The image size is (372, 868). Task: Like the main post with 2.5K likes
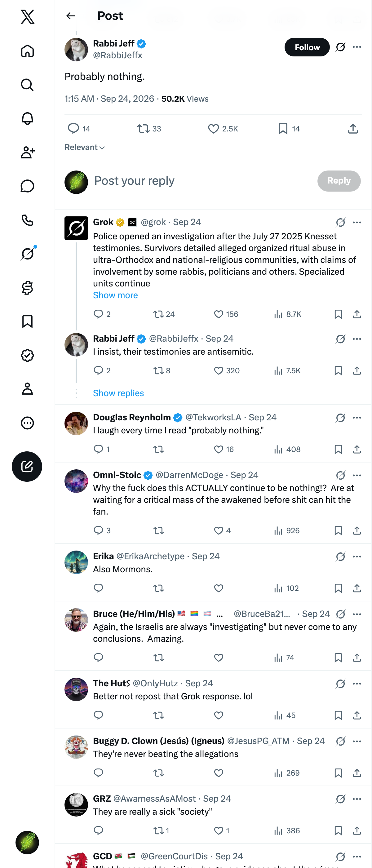tap(213, 129)
